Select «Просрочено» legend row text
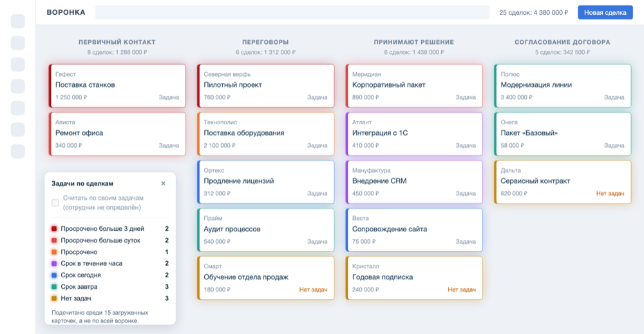The image size is (644, 334). (x=79, y=252)
